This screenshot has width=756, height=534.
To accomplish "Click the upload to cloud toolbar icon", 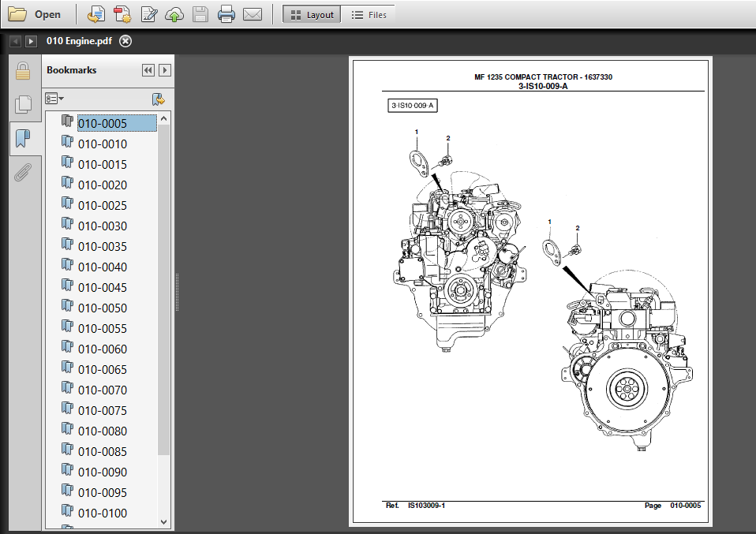I will click(x=174, y=14).
